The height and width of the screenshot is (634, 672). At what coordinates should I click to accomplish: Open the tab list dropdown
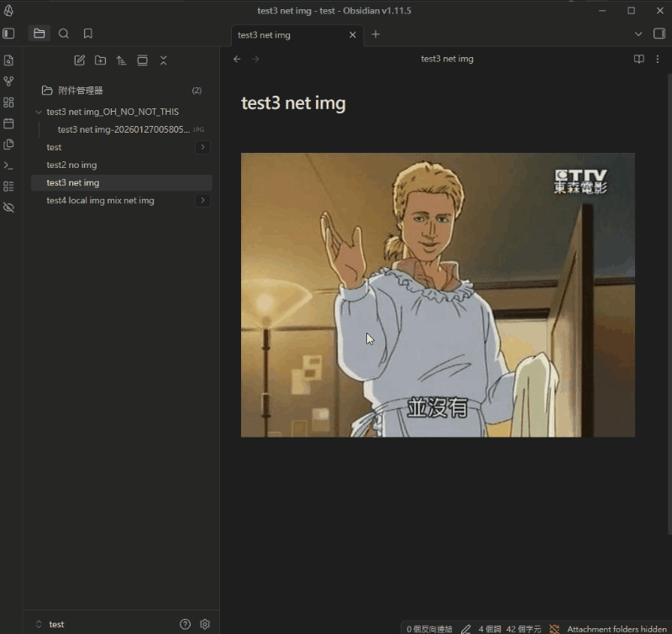point(638,34)
